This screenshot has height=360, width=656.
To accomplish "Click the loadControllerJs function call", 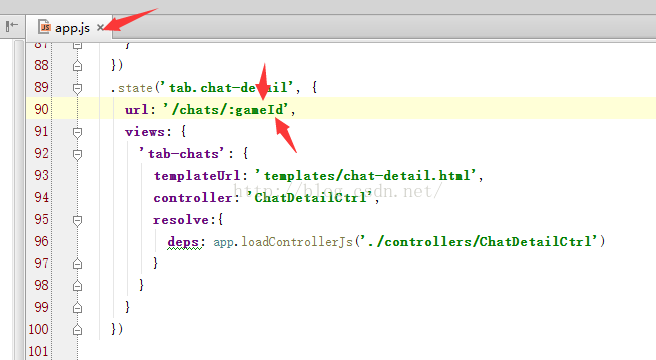I will click(297, 242).
